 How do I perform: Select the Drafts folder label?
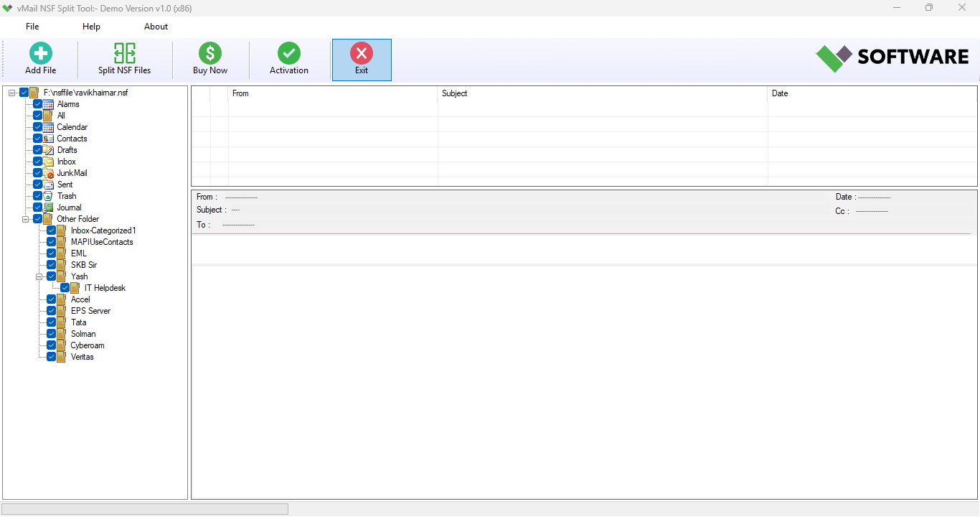(x=67, y=150)
